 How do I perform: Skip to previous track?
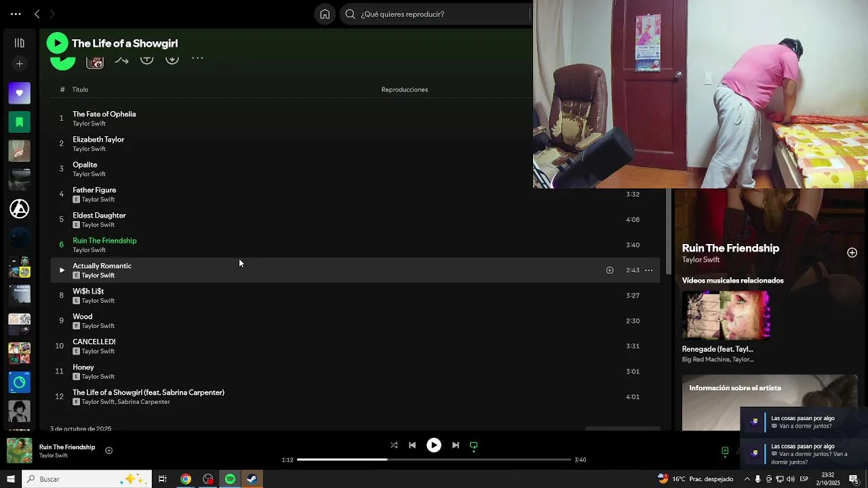(412, 445)
